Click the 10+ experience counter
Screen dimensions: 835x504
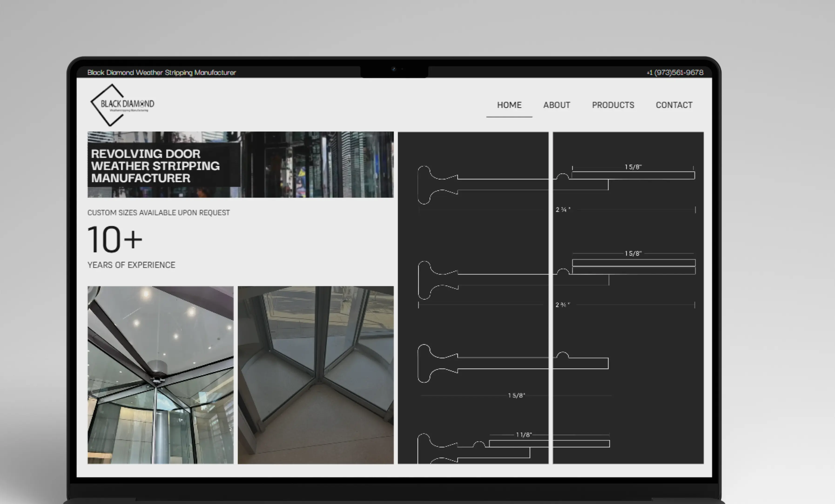[x=114, y=239]
